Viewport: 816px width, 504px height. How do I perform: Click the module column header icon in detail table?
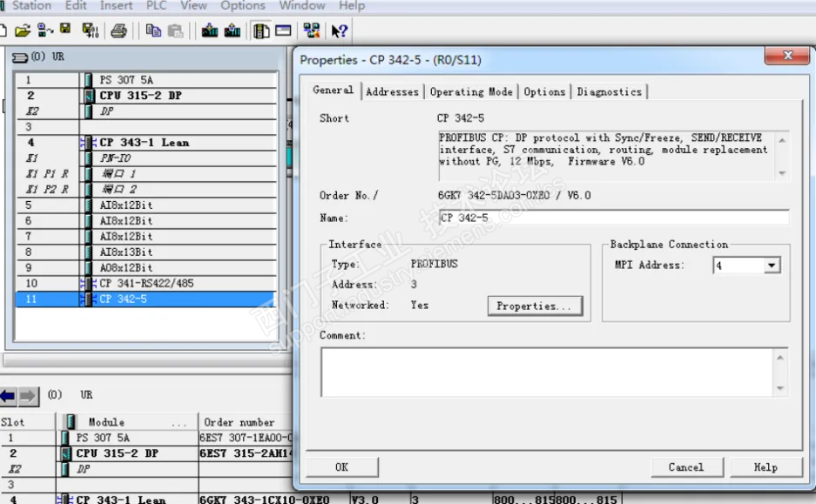point(71,422)
